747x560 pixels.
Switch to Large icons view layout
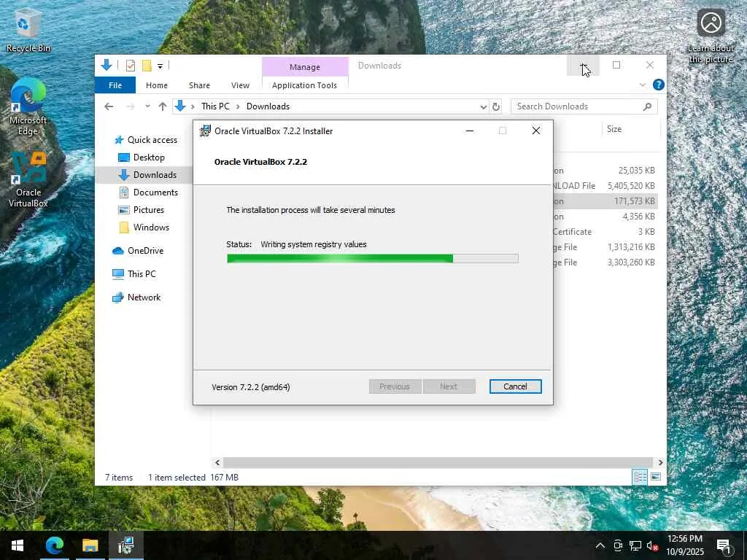[x=656, y=477]
